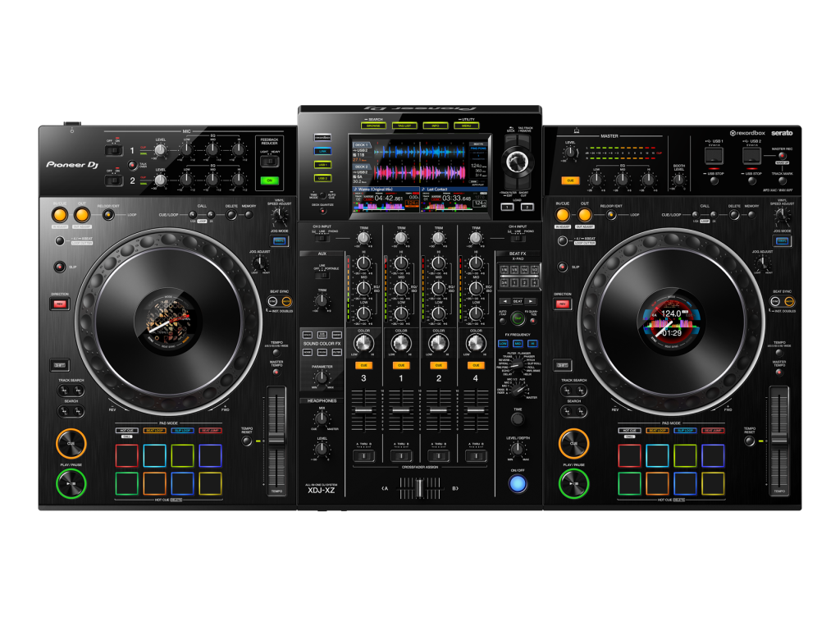Click the rotary selector knob beside the display
Image resolution: width=840 pixels, height=617 pixels.
tap(517, 161)
